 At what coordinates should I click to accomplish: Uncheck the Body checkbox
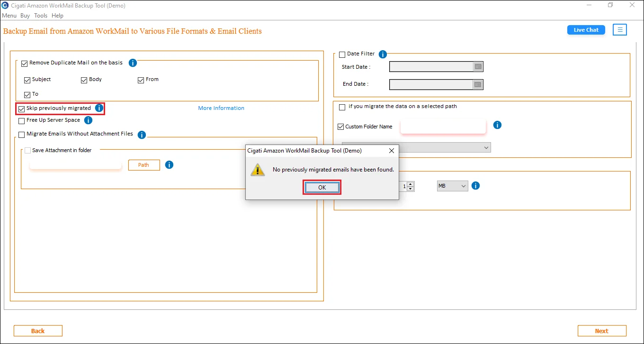click(x=84, y=80)
